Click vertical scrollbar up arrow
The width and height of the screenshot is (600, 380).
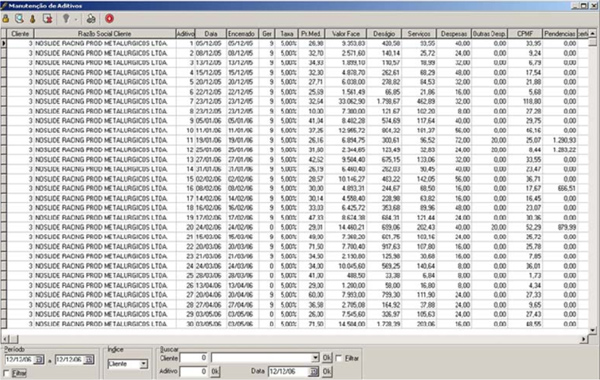click(592, 34)
